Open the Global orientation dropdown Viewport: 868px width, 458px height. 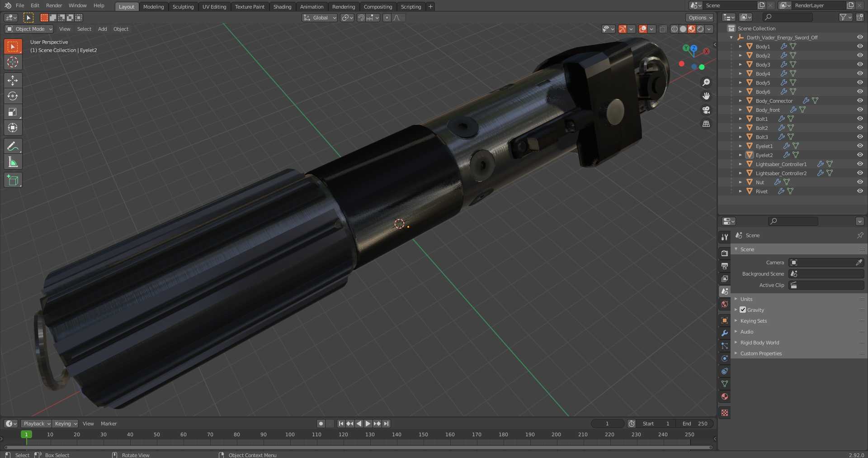coord(320,18)
